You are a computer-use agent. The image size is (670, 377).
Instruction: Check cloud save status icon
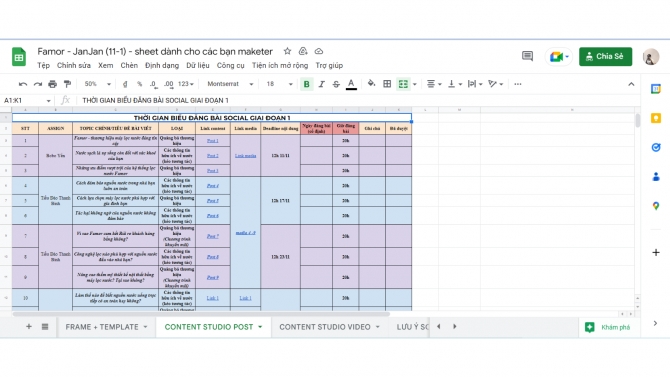coord(319,51)
